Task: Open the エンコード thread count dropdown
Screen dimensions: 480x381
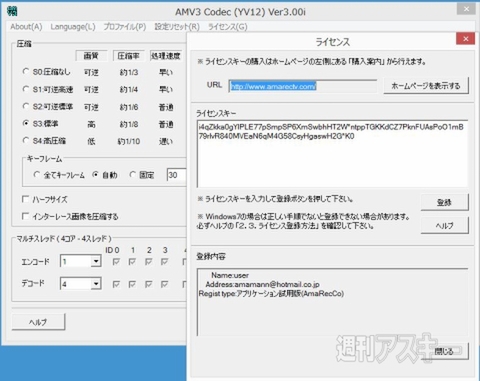Action: [x=96, y=261]
